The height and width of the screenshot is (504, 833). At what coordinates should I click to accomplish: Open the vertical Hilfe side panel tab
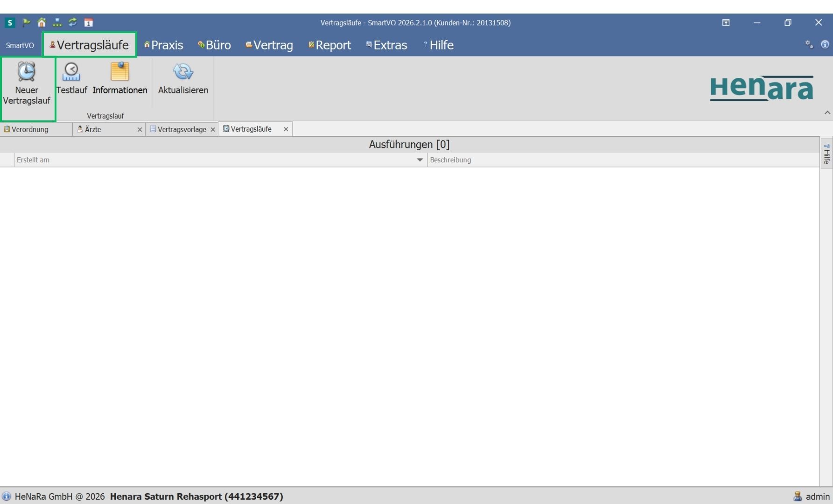pyautogui.click(x=826, y=154)
